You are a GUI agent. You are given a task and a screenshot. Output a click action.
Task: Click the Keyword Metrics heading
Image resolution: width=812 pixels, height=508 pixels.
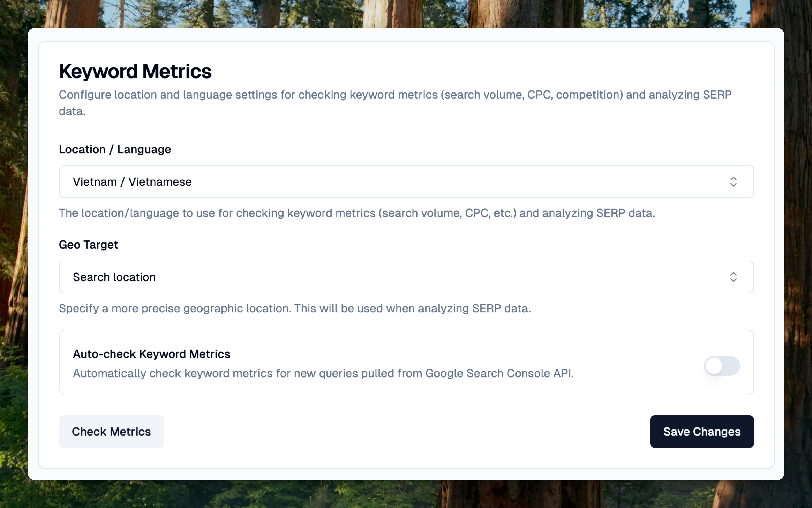(x=135, y=71)
